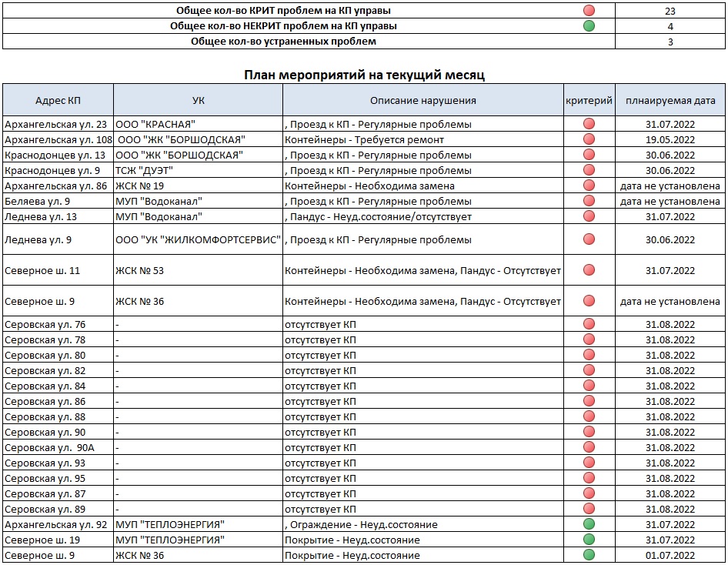Select the "критерий" column header

pos(589,100)
